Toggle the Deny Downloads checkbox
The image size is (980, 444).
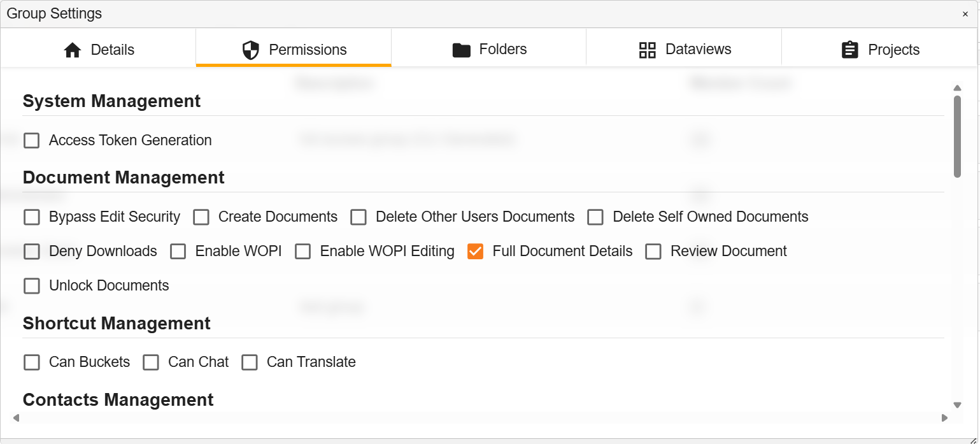click(x=31, y=251)
